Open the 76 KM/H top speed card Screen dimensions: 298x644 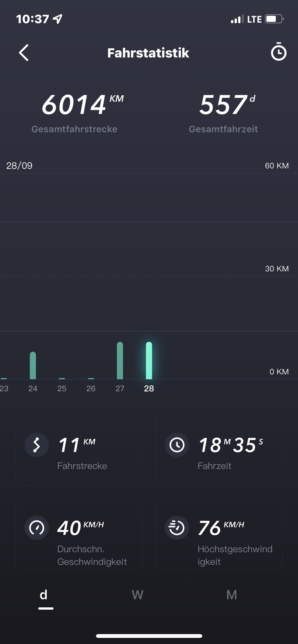[x=219, y=533]
